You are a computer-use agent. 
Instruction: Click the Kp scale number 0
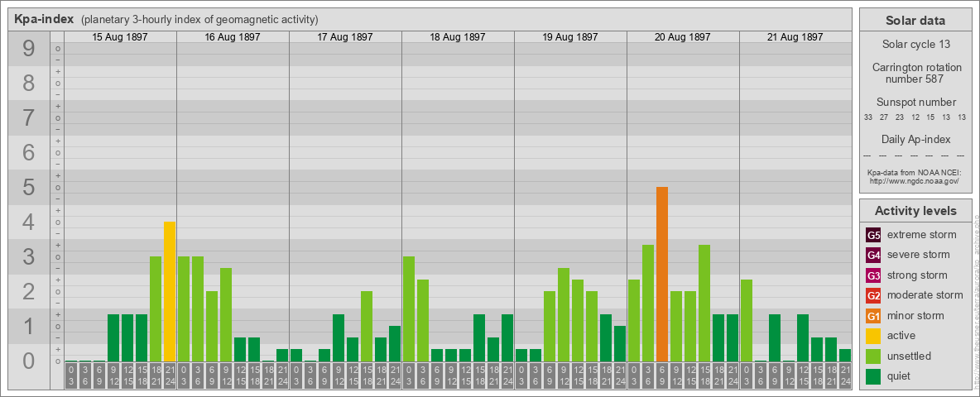point(29,361)
